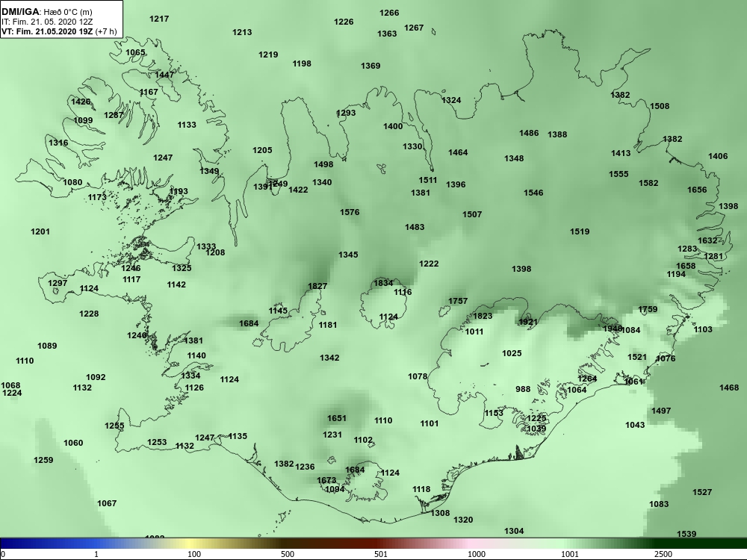Click the value 1546

[x=533, y=193]
